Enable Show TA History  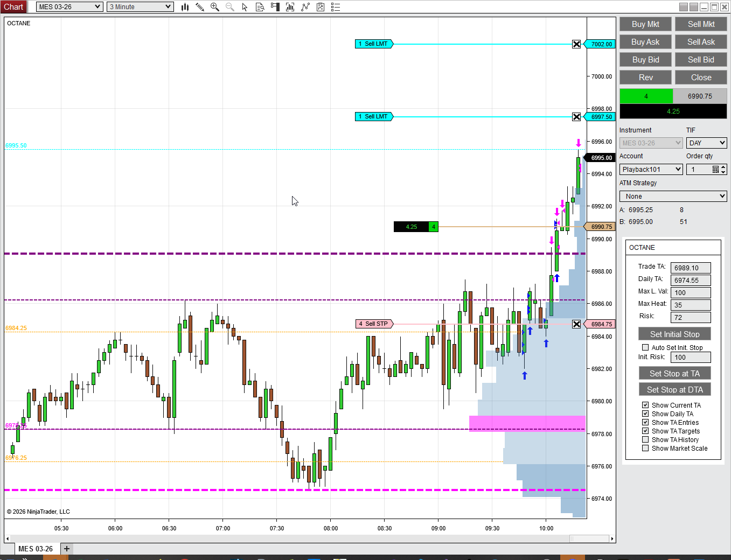pyautogui.click(x=645, y=439)
